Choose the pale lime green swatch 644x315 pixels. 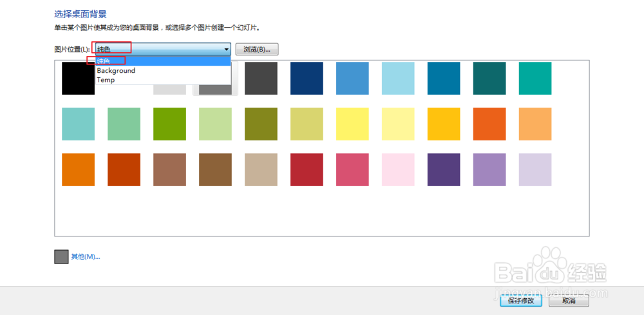point(215,124)
